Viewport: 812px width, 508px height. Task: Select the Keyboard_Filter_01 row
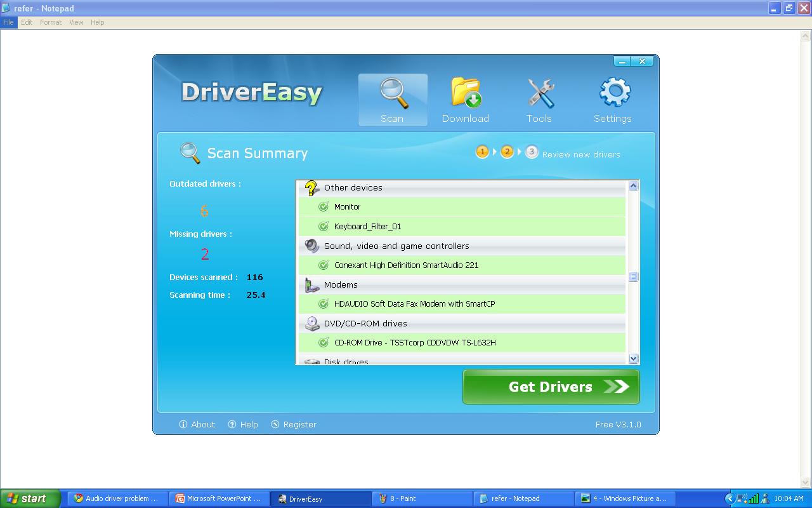click(462, 227)
